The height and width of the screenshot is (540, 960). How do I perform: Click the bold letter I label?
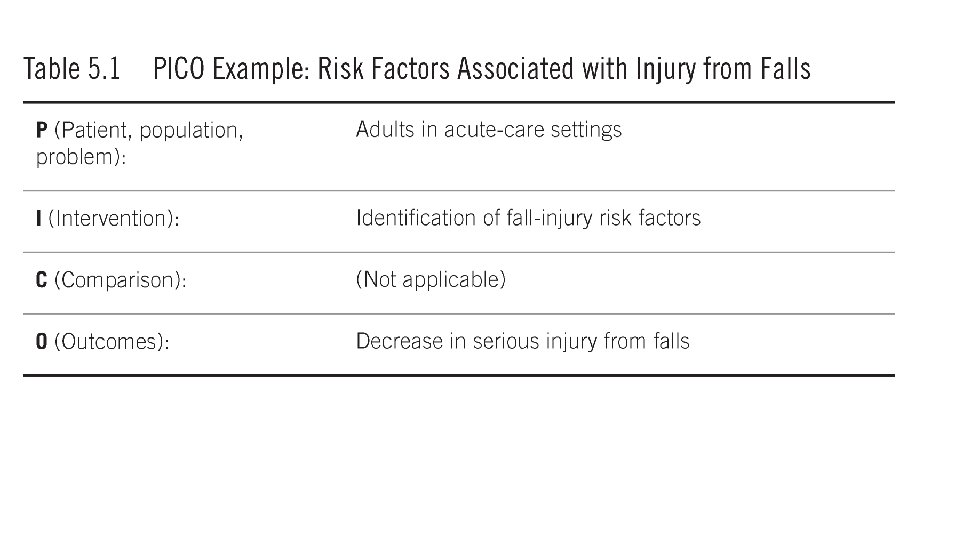tap(39, 219)
